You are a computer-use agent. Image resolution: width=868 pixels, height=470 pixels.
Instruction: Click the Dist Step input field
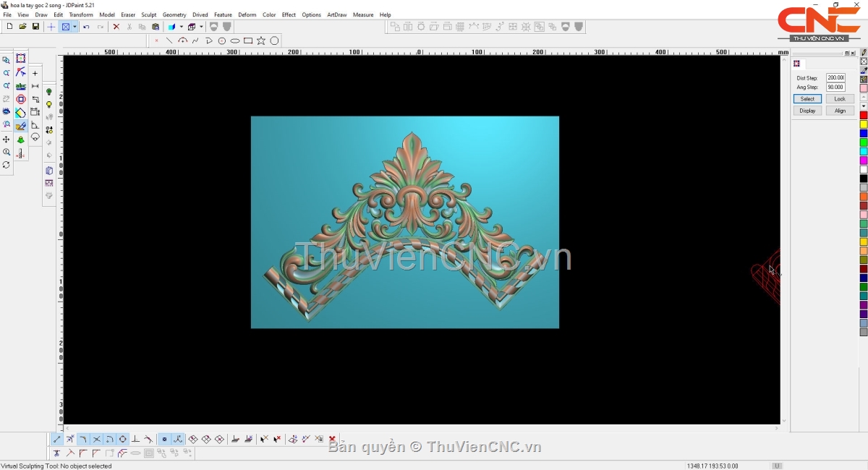point(835,77)
